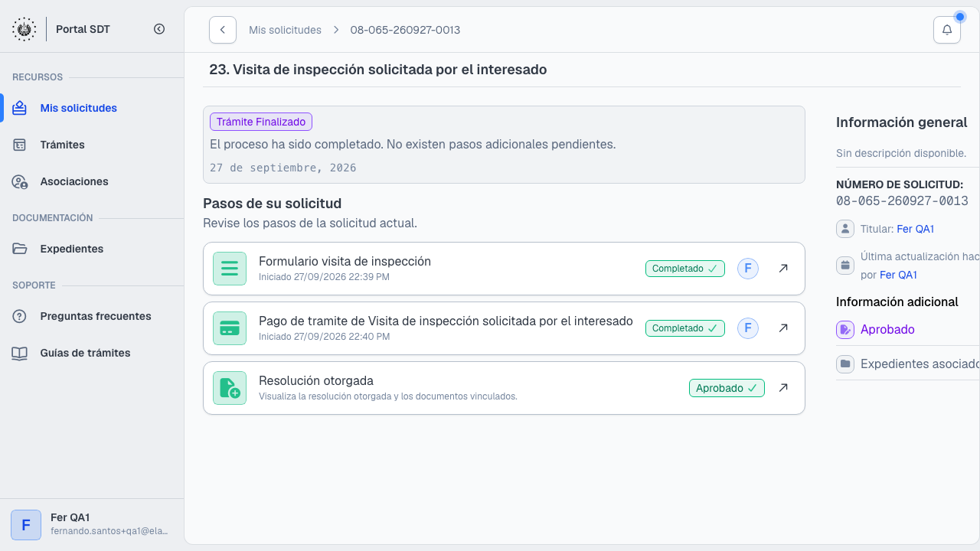Click the calendar icon beside Última actualización
This screenshot has width=980, height=551.
(845, 266)
